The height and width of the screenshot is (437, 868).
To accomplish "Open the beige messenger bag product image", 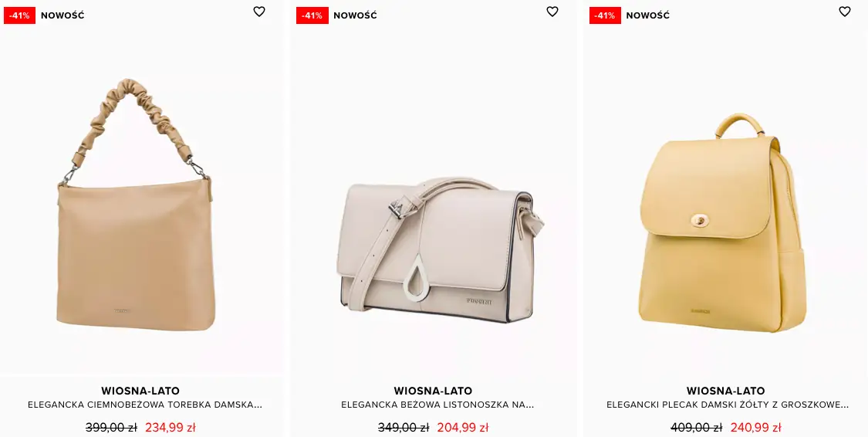I will click(x=440, y=249).
